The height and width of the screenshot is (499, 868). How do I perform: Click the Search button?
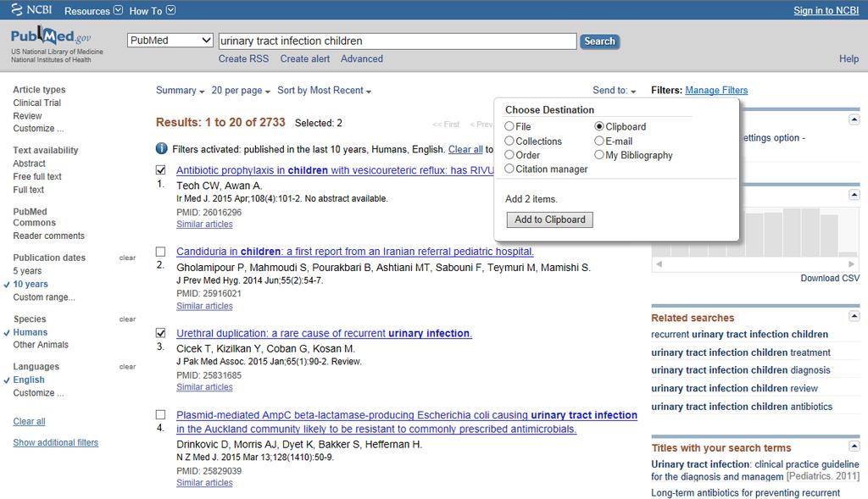599,42
